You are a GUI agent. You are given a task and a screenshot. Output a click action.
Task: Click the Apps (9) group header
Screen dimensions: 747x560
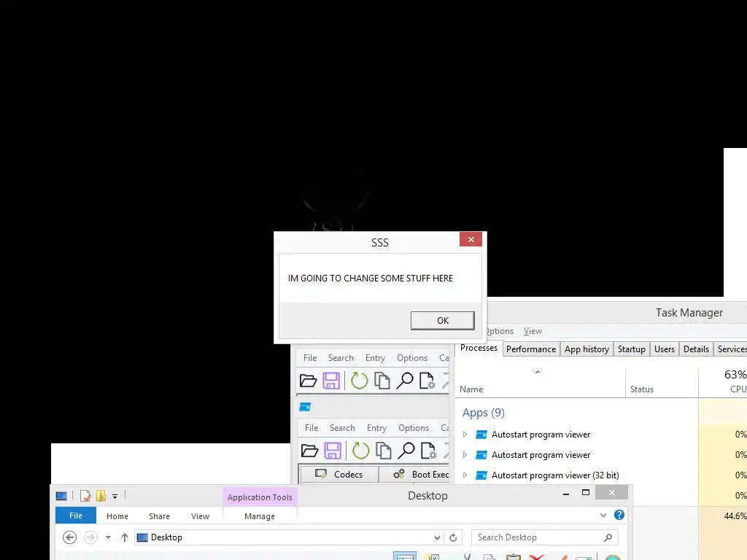pyautogui.click(x=483, y=413)
